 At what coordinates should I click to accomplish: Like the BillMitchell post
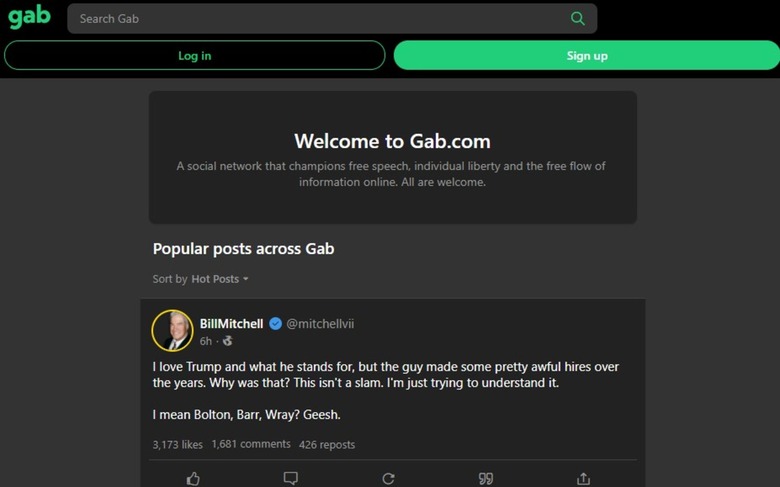click(193, 478)
